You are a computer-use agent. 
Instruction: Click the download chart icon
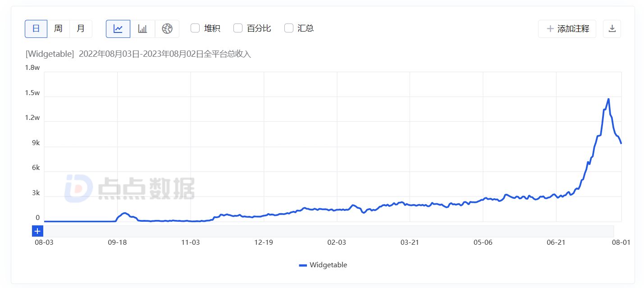612,29
